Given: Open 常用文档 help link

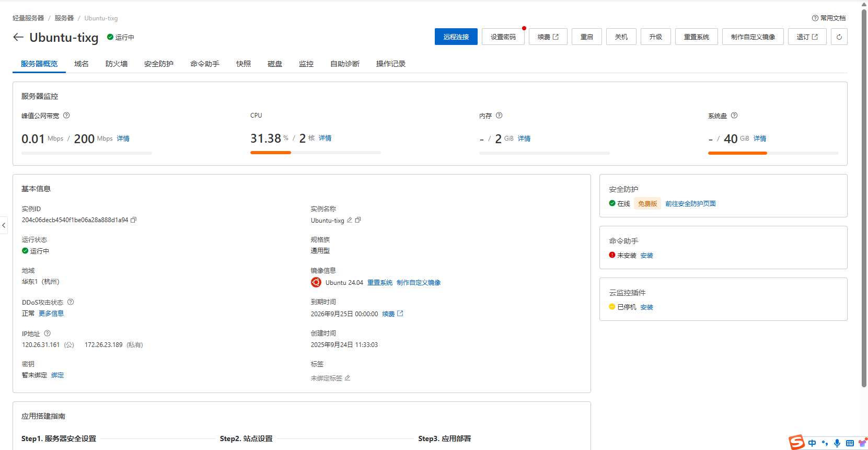Looking at the screenshot, I should (x=829, y=18).
